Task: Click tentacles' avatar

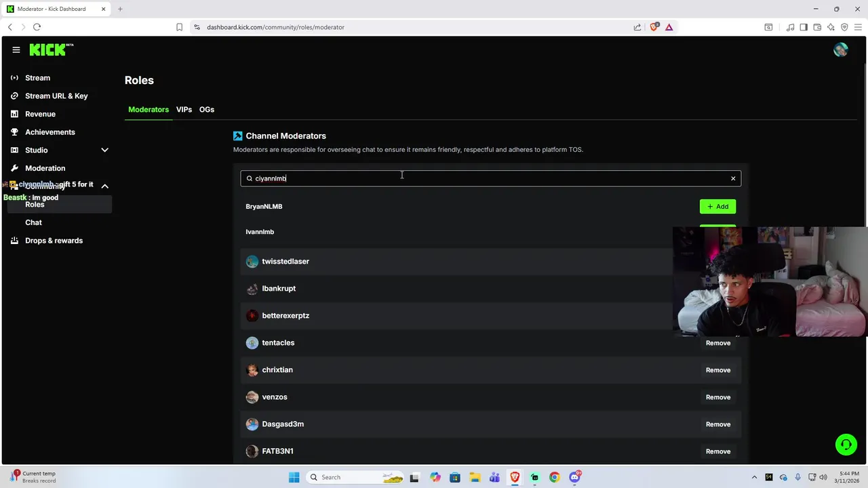Action: click(252, 343)
